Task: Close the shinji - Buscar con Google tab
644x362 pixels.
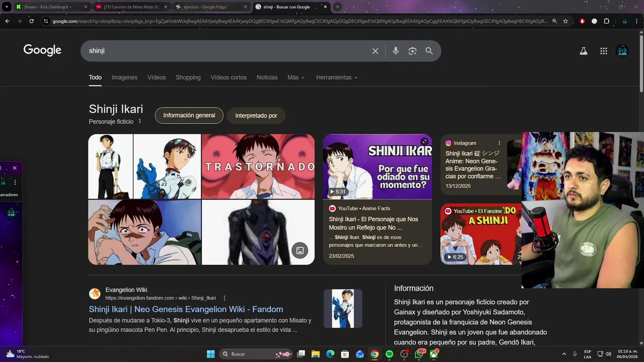Action: 326,7
